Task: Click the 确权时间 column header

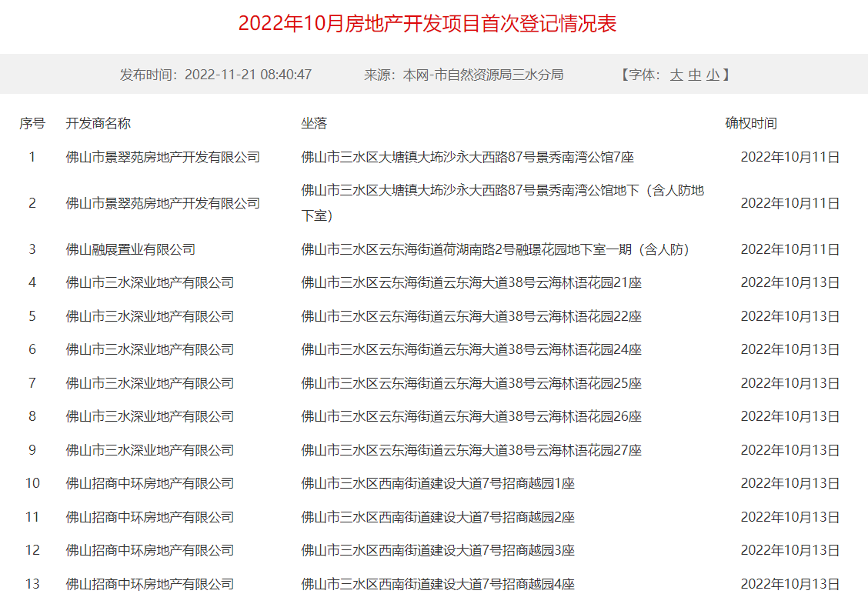Action: [751, 123]
